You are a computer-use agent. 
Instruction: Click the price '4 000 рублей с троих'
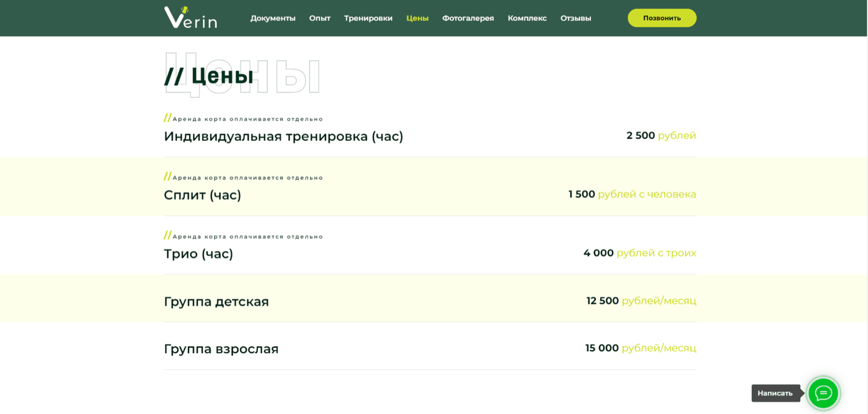pos(640,253)
